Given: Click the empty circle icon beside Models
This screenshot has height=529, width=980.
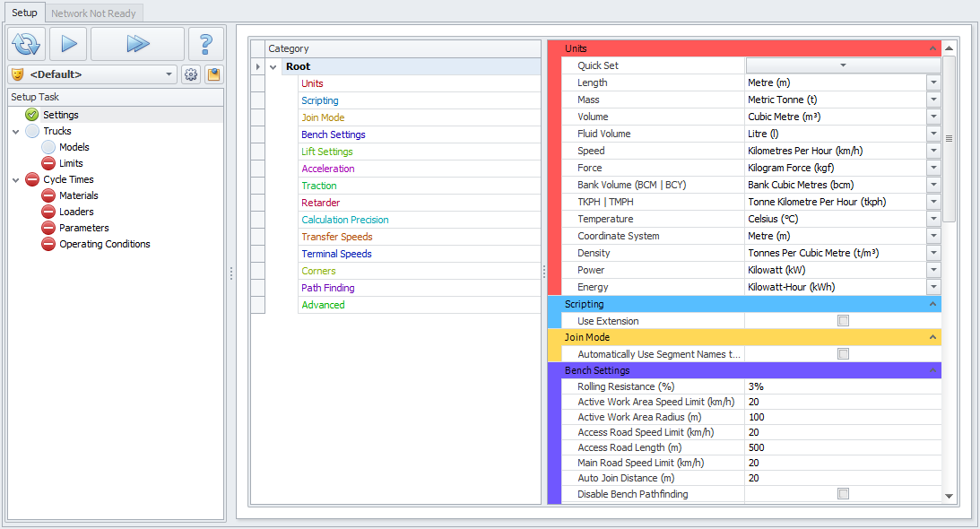Looking at the screenshot, I should pyautogui.click(x=48, y=148).
